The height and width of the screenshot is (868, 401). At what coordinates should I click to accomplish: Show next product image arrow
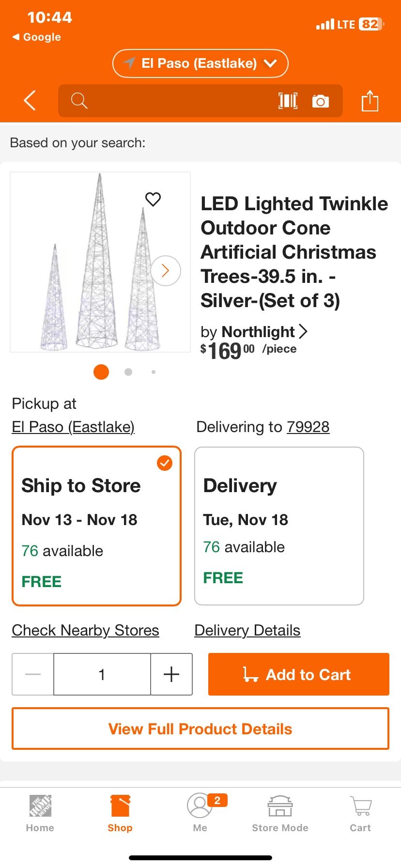point(166,270)
